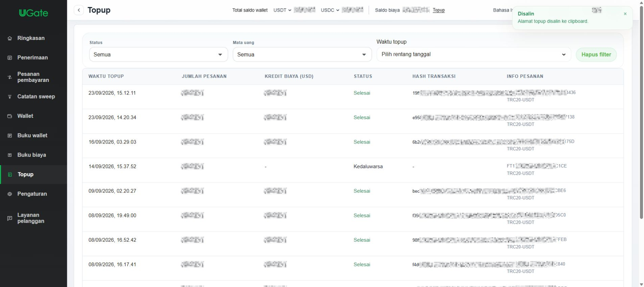Screen dimensions: 644x287
Task: Expand the USDC wallet balance selector
Action: (330, 10)
